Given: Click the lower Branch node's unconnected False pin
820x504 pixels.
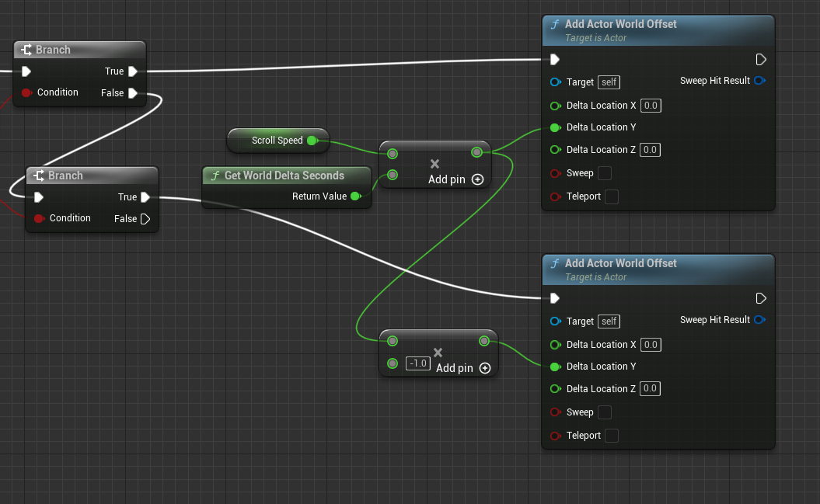Looking at the screenshot, I should coord(145,219).
